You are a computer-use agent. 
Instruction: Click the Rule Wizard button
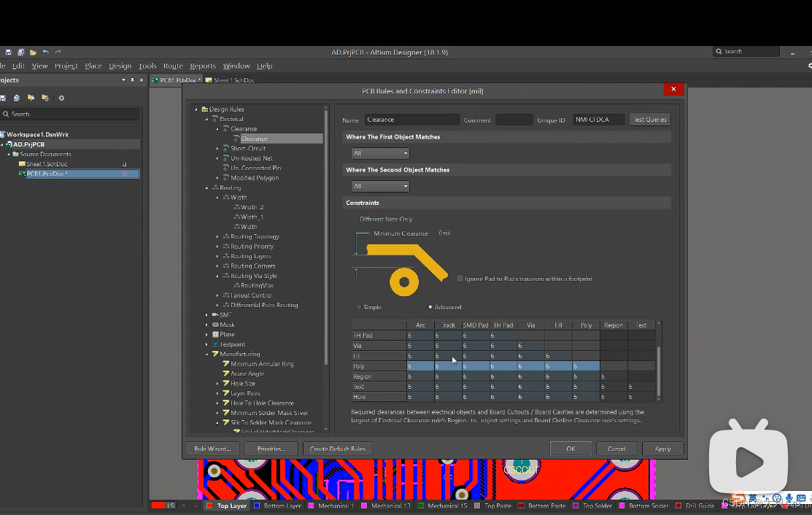tap(212, 449)
